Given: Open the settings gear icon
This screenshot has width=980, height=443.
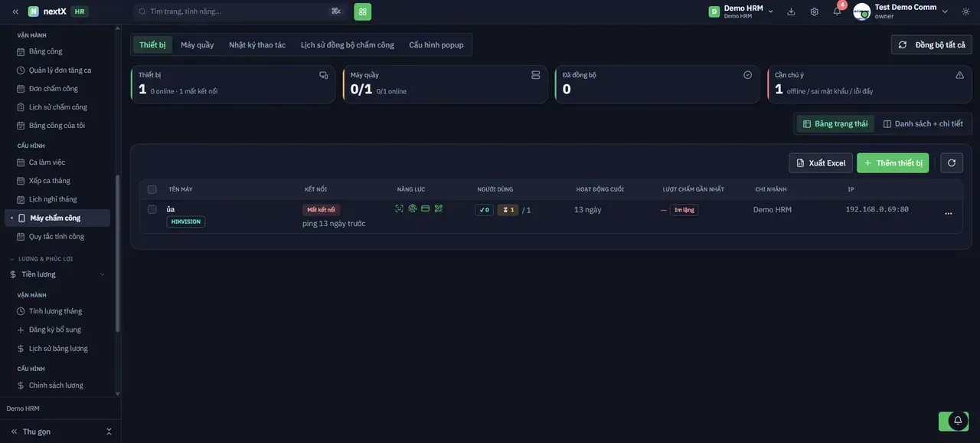Looking at the screenshot, I should pos(814,11).
